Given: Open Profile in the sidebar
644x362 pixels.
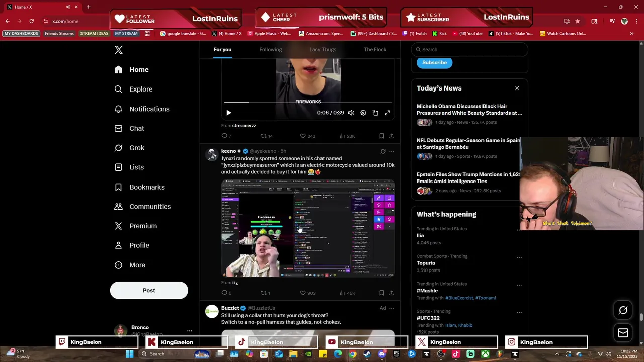Looking at the screenshot, I should click(x=132, y=245).
